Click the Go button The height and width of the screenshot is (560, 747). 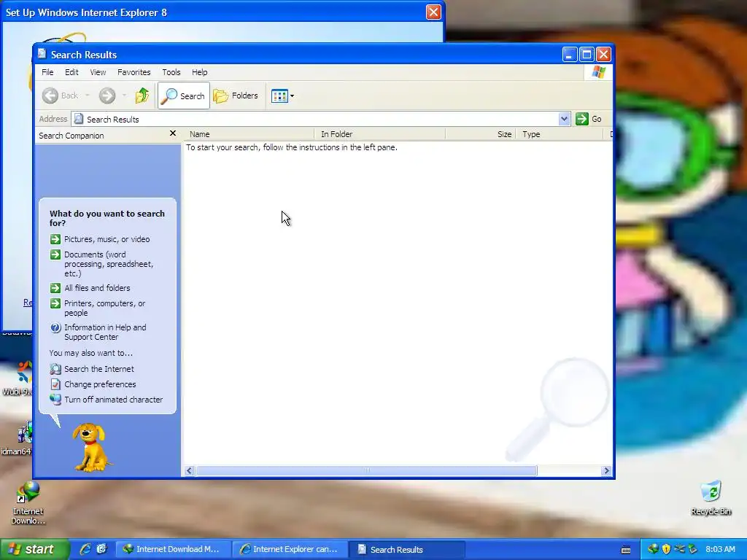(589, 119)
